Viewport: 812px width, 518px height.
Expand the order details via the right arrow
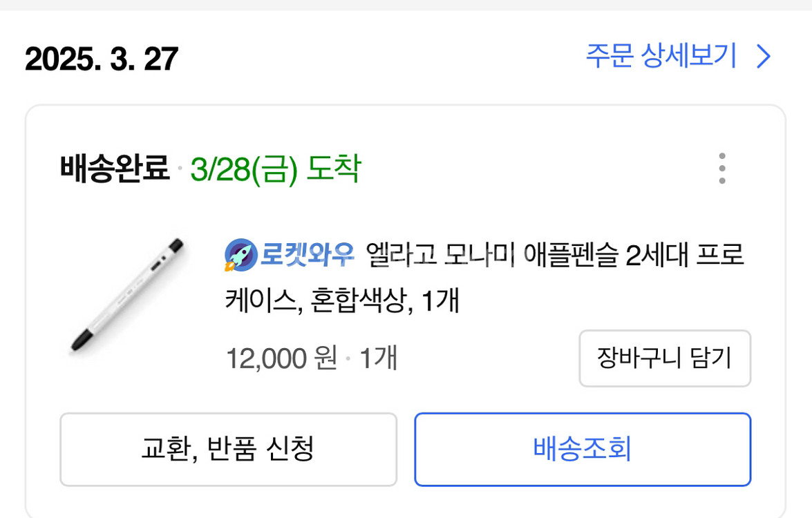(x=762, y=56)
